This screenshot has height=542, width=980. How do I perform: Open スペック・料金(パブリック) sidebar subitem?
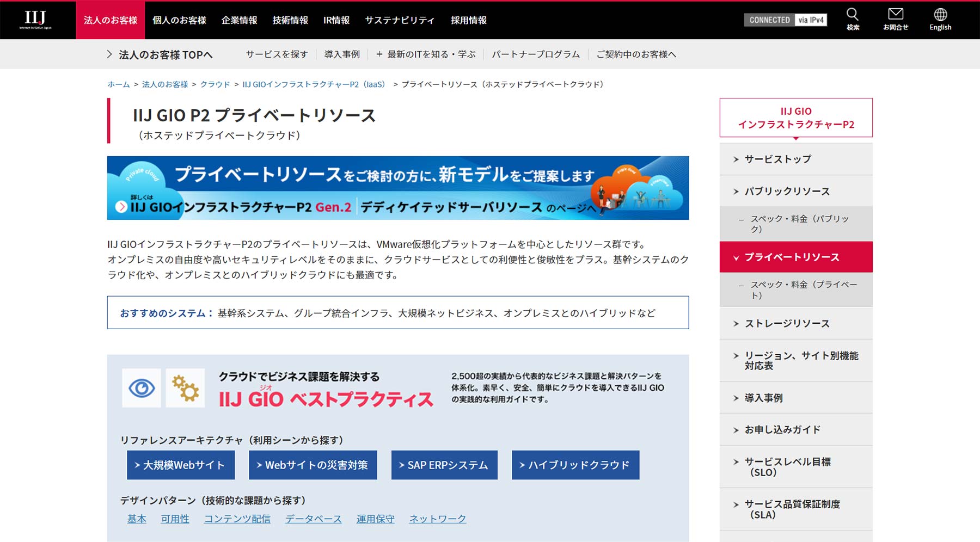[x=796, y=224]
